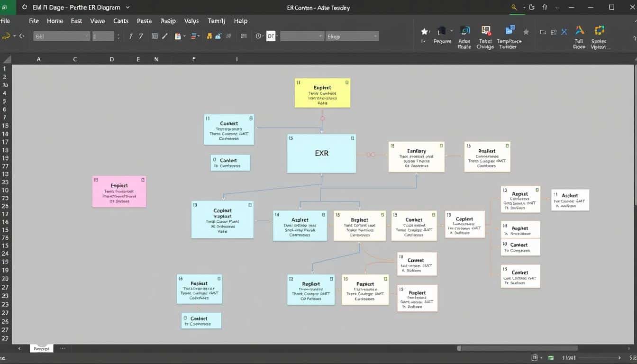Open the second toolbar combo box

pos(103,36)
